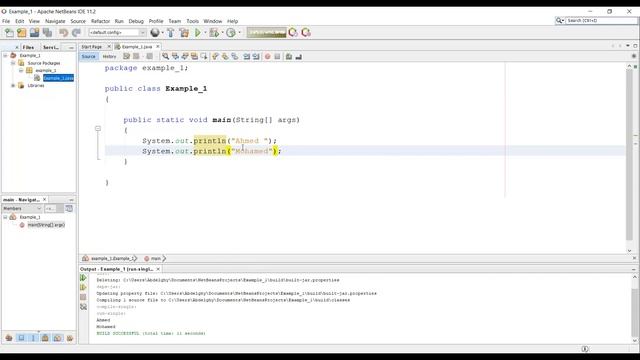Click the last profiler icon in main toolbar

[x=306, y=33]
